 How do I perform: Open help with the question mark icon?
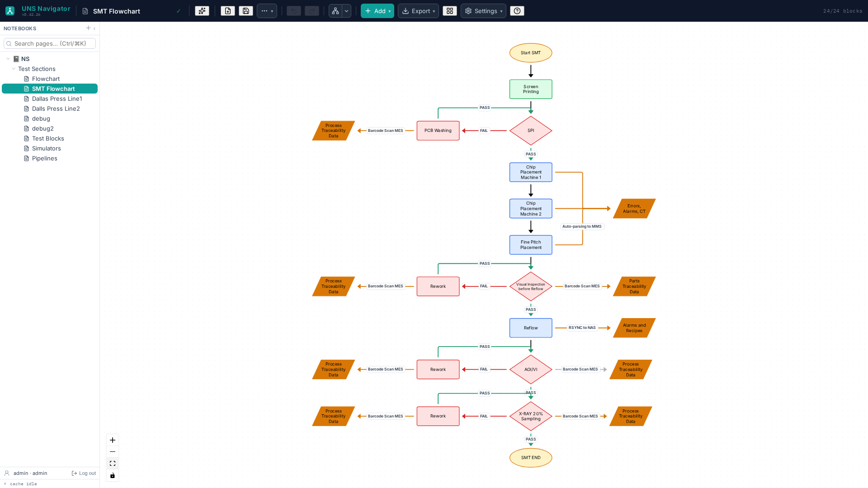(517, 11)
